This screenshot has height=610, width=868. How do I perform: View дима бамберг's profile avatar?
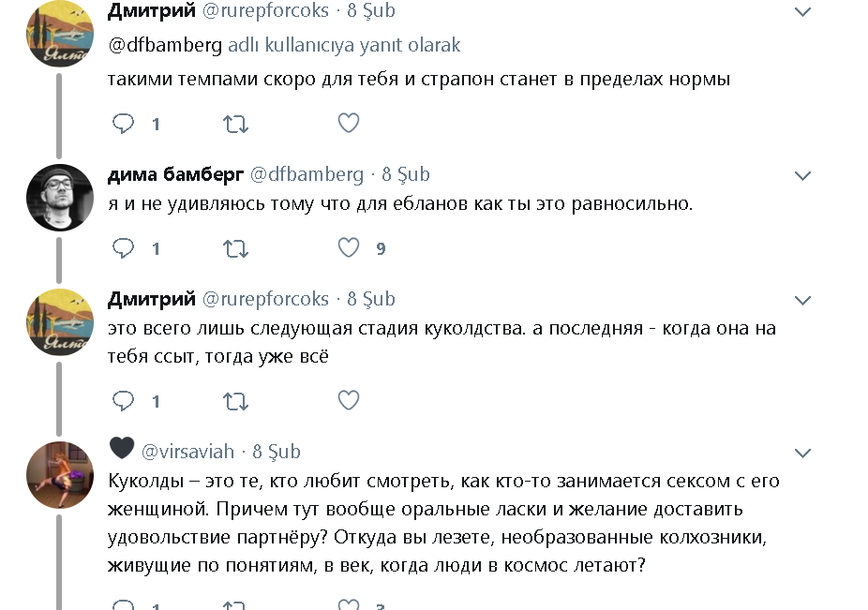coord(59,197)
